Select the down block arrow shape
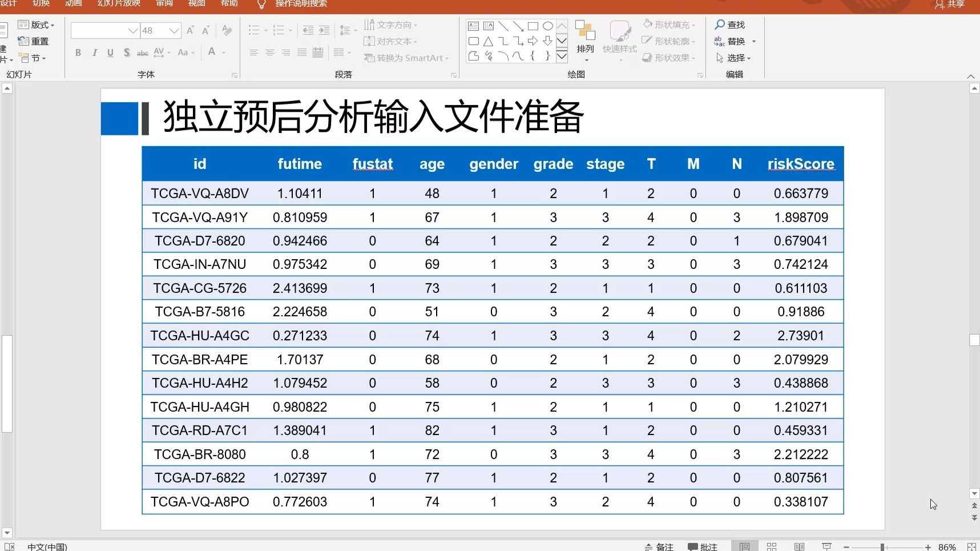The image size is (980, 551). [548, 41]
